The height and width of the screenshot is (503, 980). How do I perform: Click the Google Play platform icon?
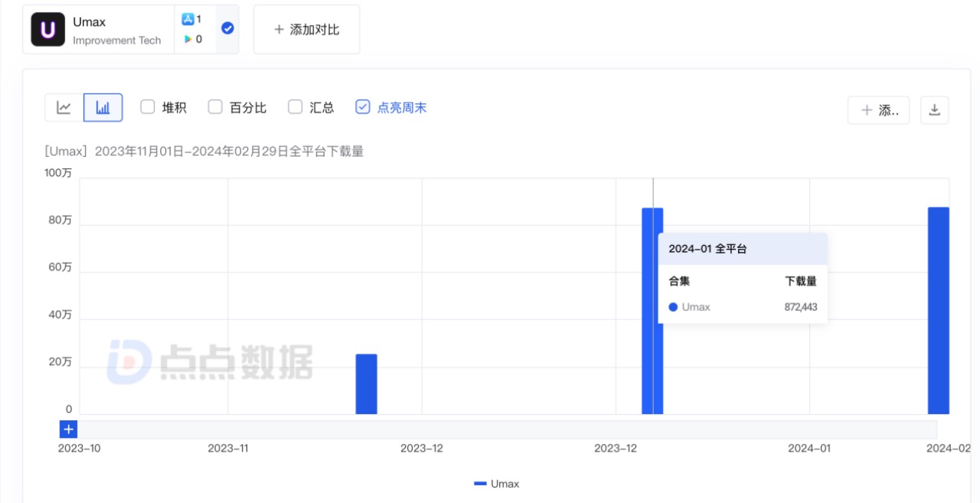[x=188, y=39]
